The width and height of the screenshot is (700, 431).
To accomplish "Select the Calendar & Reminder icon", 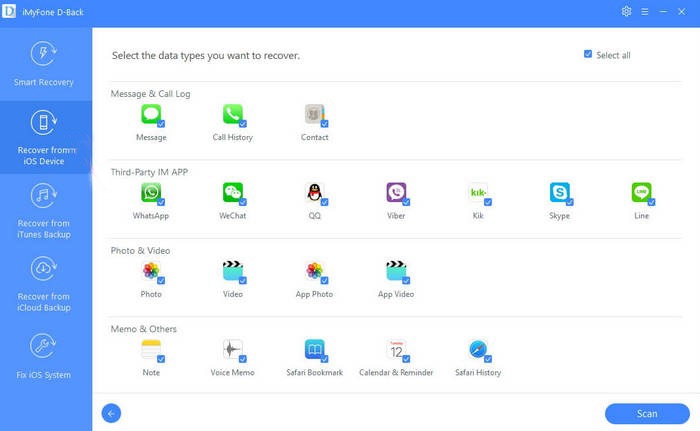I will click(x=396, y=349).
